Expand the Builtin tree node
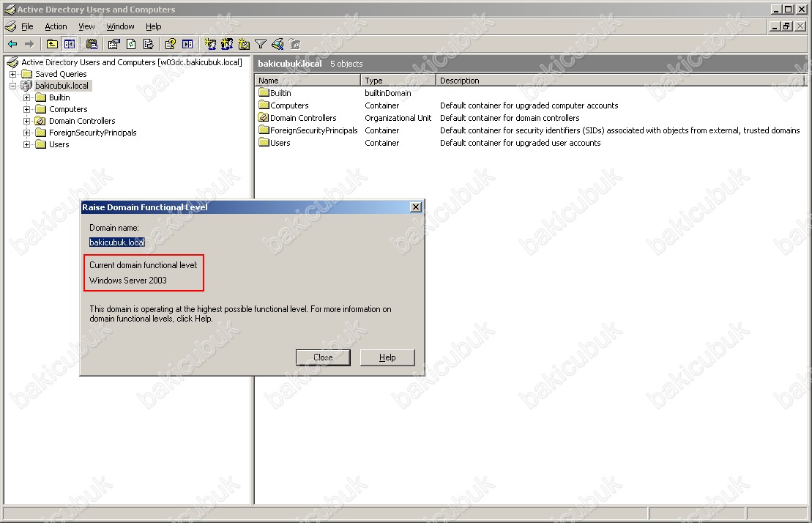 coord(27,97)
